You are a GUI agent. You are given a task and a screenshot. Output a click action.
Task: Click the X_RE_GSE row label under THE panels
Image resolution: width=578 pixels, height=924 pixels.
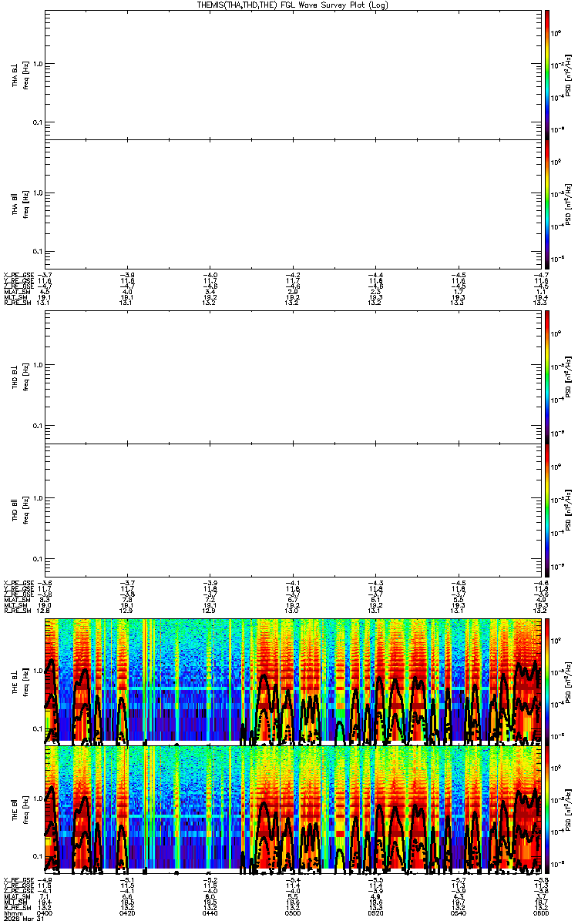coord(18,879)
